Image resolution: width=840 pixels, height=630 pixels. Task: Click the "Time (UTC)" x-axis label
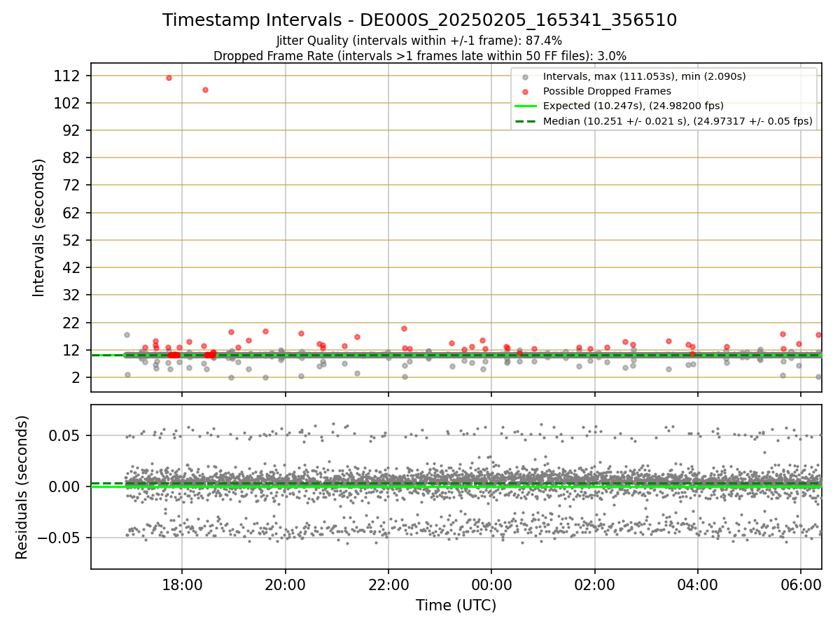pyautogui.click(x=456, y=605)
